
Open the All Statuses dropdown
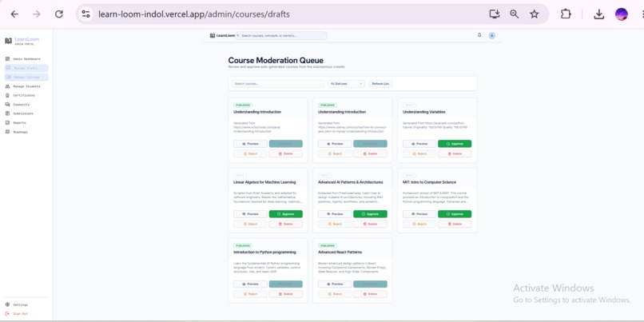click(x=346, y=84)
